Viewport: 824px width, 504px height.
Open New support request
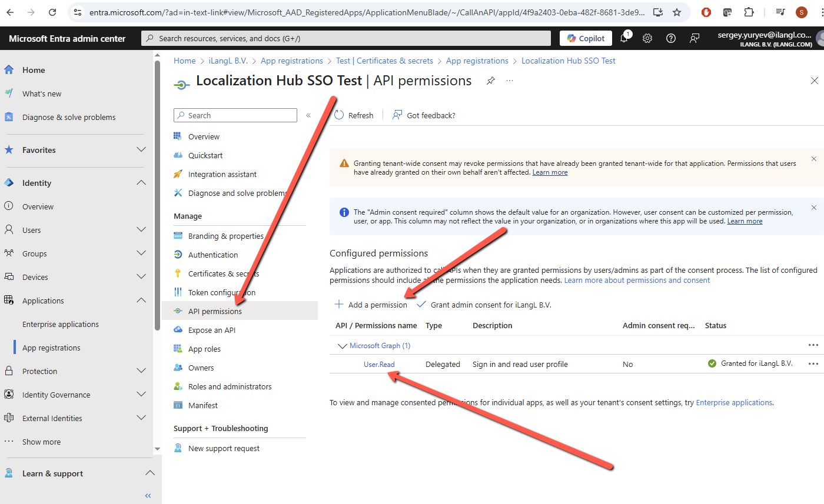[224, 448]
